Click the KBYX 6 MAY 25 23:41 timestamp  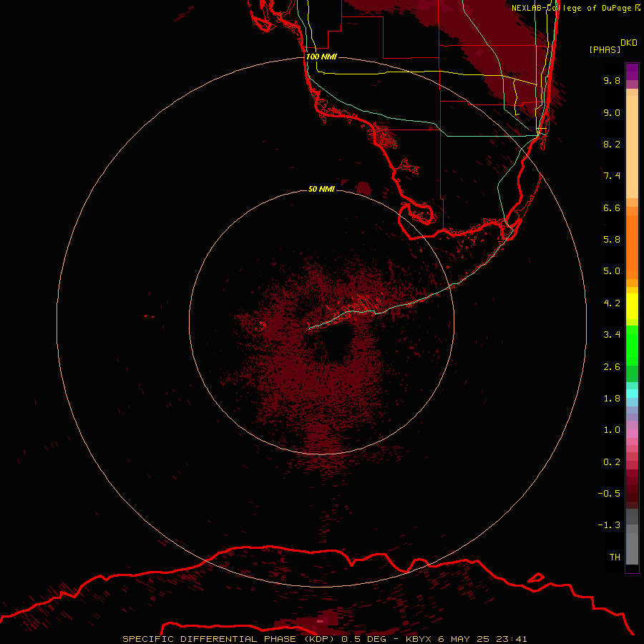(x=466, y=639)
